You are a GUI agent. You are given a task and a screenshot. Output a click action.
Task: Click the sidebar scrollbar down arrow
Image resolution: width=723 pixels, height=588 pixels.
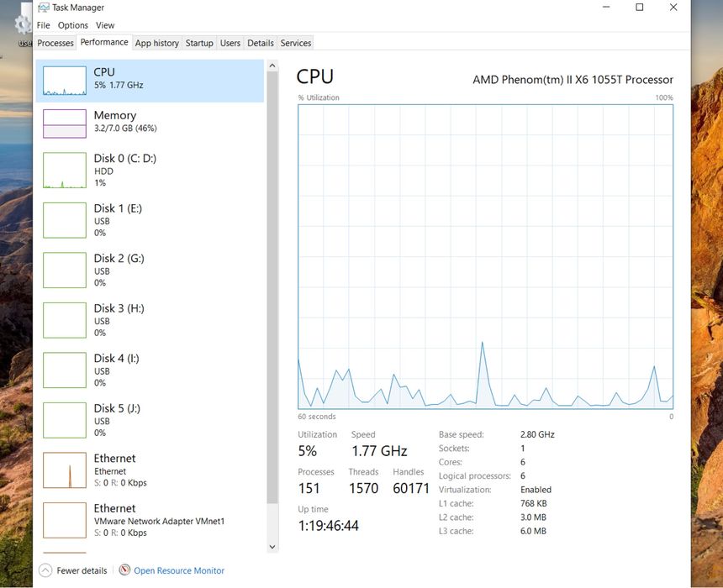272,547
